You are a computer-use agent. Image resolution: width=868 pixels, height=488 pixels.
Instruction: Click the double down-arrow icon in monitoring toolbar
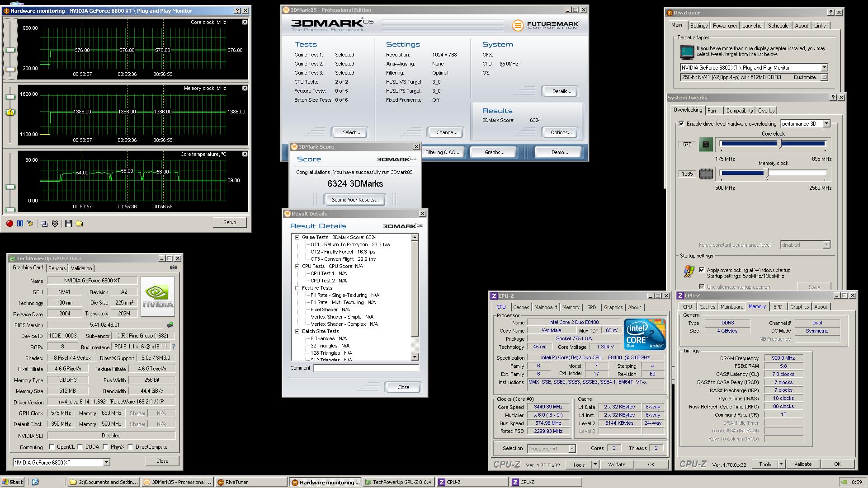(55, 224)
